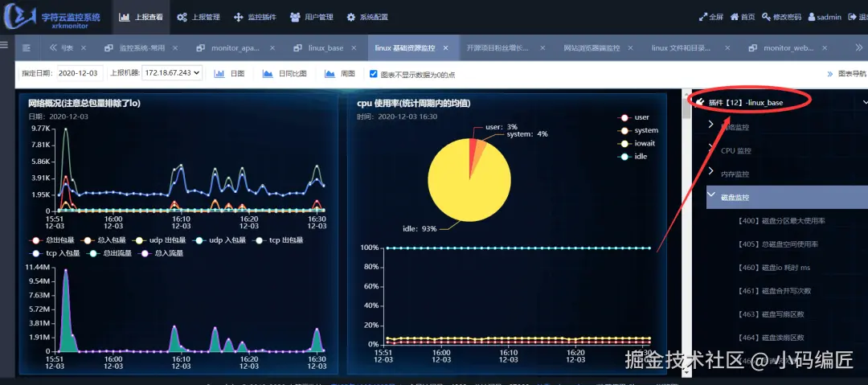The height and width of the screenshot is (385, 868).
Task: Toggle the 总入流量 legend series
Action: [162, 253]
